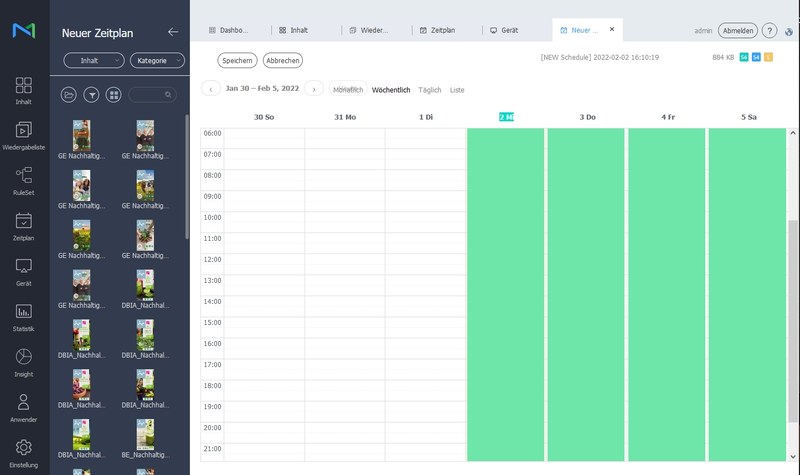Switch calendar to Täglich view
This screenshot has width=800, height=475.
coord(430,90)
